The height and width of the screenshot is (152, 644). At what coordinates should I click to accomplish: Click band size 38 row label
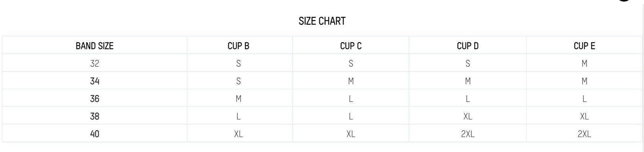coord(95,116)
